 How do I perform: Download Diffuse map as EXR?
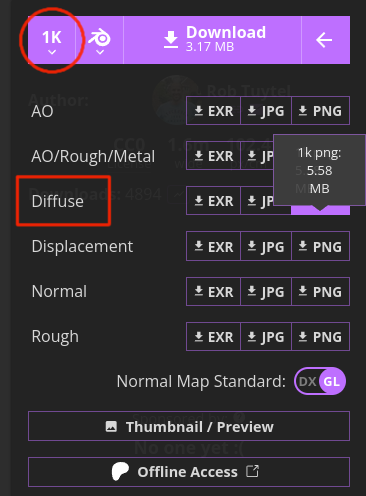pyautogui.click(x=213, y=201)
